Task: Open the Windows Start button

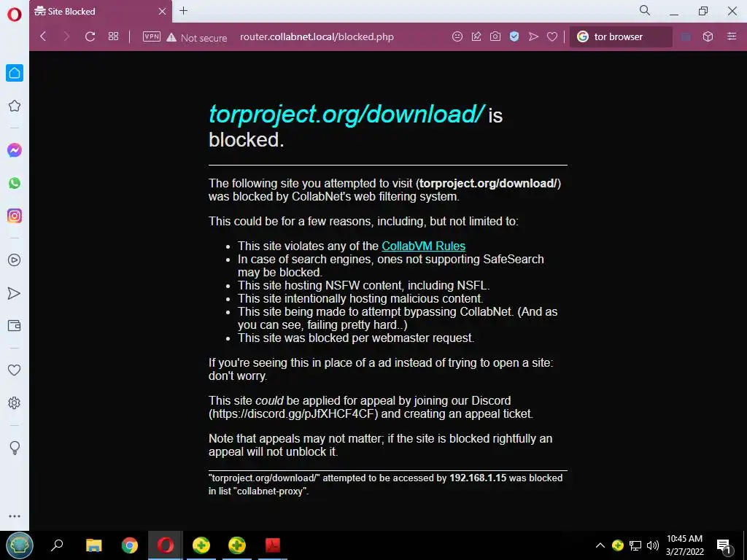Action: click(20, 545)
